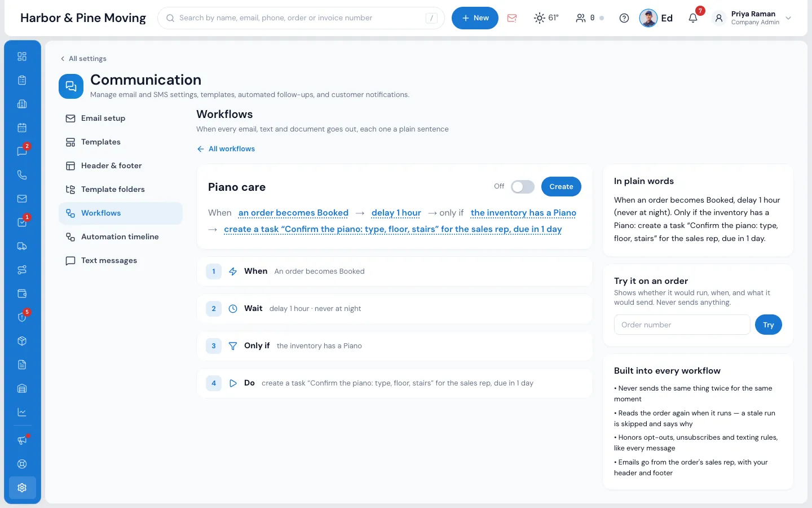Open the lifebuoy support icon

tap(22, 464)
